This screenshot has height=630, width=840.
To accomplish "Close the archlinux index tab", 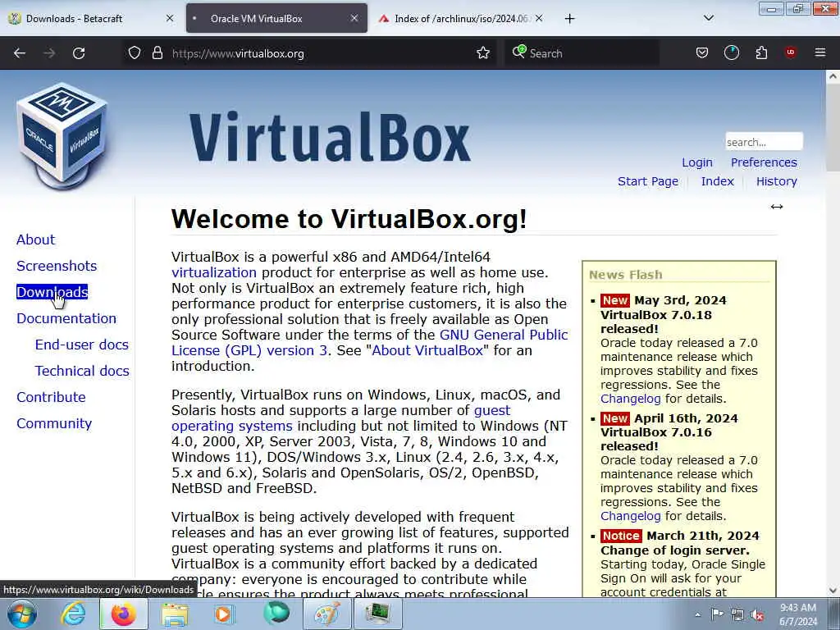I will pos(539,19).
